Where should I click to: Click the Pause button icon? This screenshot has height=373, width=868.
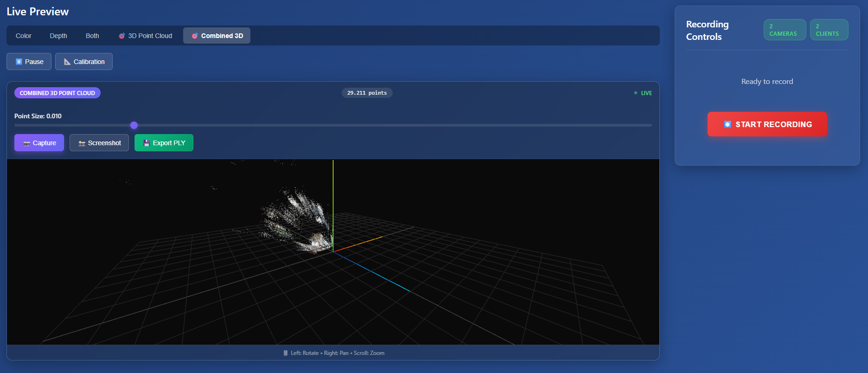(x=19, y=62)
